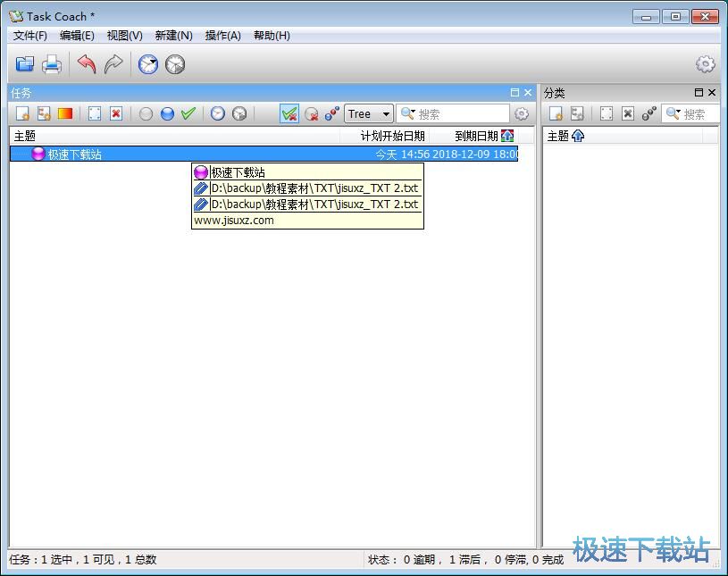Click the grey Redo arrow in the toolbar
The image size is (728, 576).
[x=113, y=64]
